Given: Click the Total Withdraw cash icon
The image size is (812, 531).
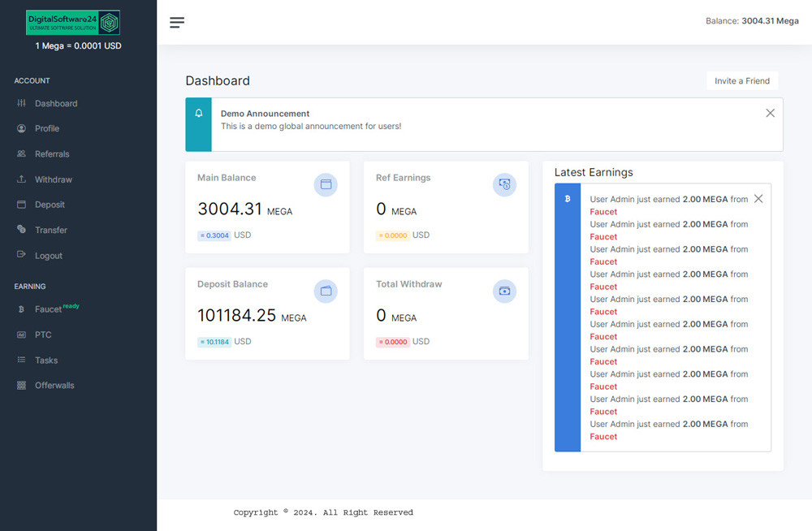Looking at the screenshot, I should click(x=504, y=291).
